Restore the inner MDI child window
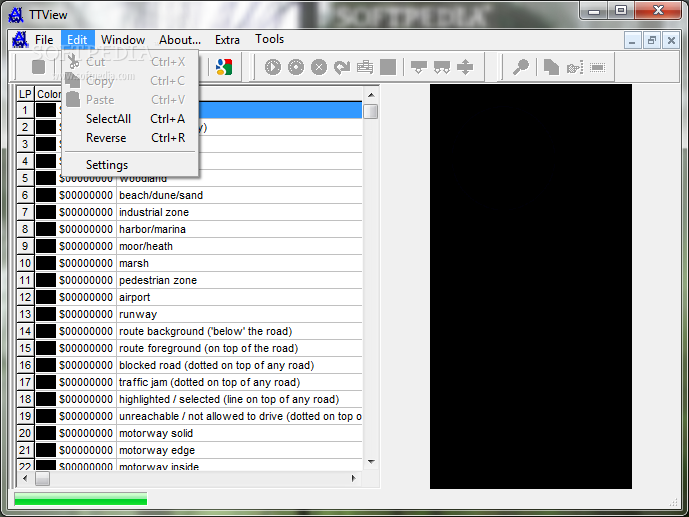Image resolution: width=689 pixels, height=517 pixels. (652, 40)
